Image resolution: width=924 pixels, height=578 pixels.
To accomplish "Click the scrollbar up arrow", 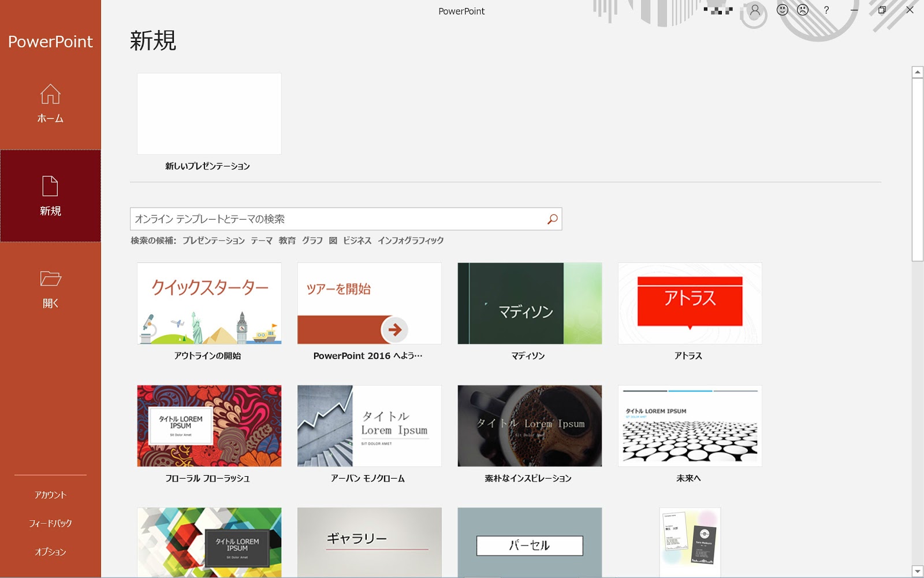I will pyautogui.click(x=918, y=72).
